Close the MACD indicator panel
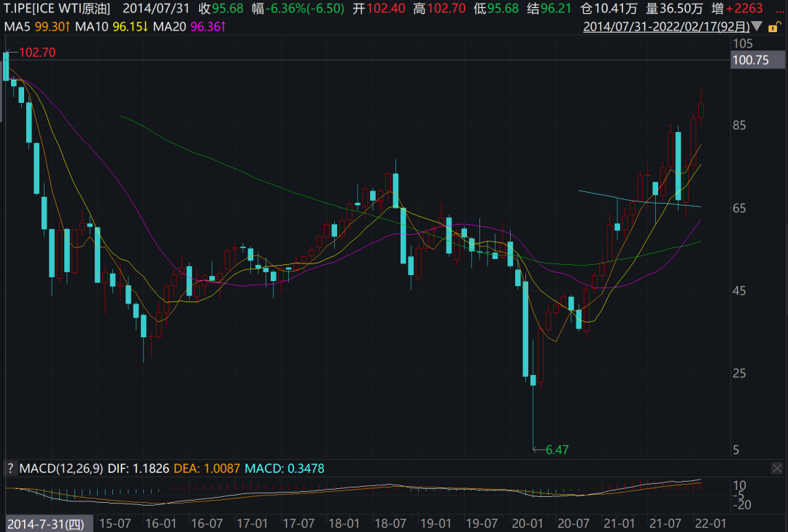This screenshot has width=788, height=532. 778,468
